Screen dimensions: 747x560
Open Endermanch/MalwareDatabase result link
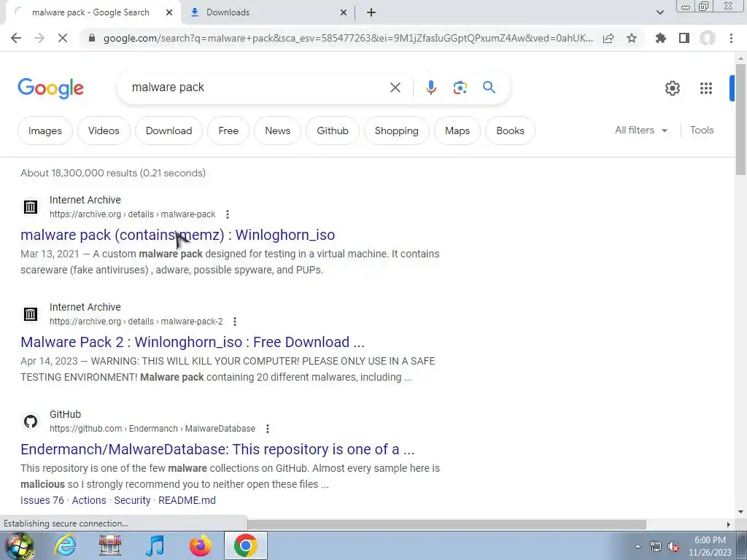click(217, 449)
